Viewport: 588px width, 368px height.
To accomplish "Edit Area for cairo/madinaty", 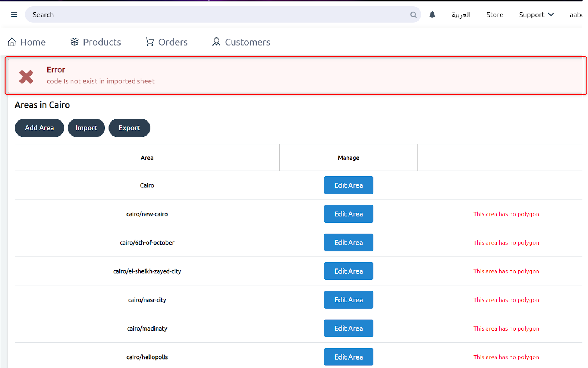I will coord(348,328).
